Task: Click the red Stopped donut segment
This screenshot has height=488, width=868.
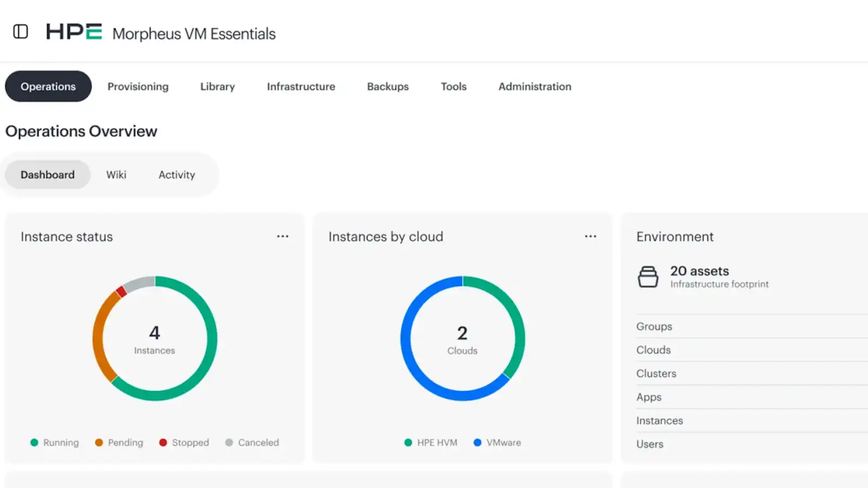Action: point(122,291)
